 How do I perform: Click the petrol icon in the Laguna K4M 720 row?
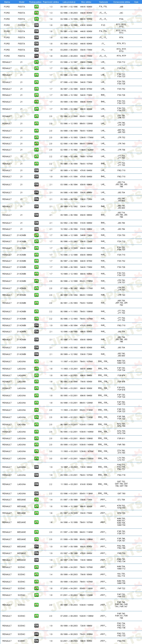[36, 361]
